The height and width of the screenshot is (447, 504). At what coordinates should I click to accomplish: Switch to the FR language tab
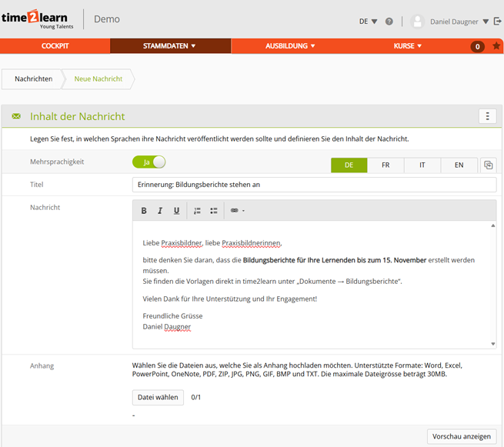tap(386, 165)
